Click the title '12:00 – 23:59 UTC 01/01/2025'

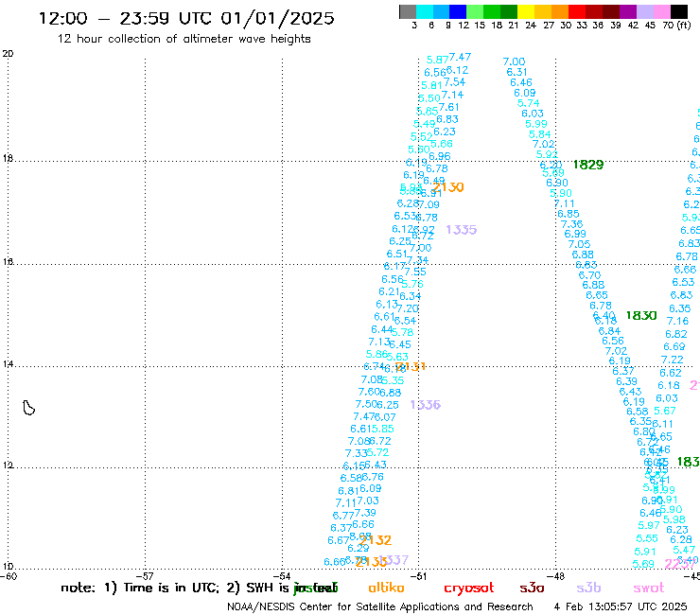coord(186,18)
